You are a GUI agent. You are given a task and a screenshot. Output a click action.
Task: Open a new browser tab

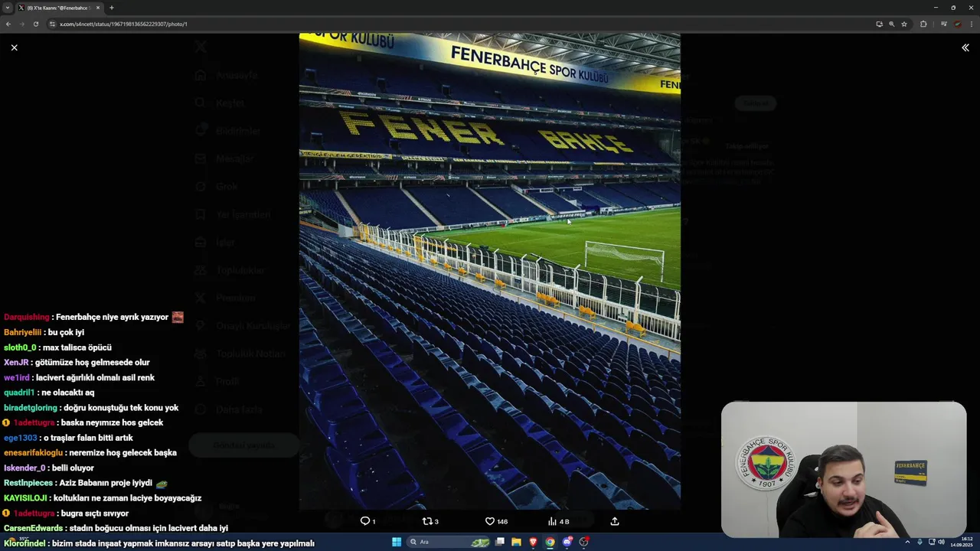(x=112, y=8)
